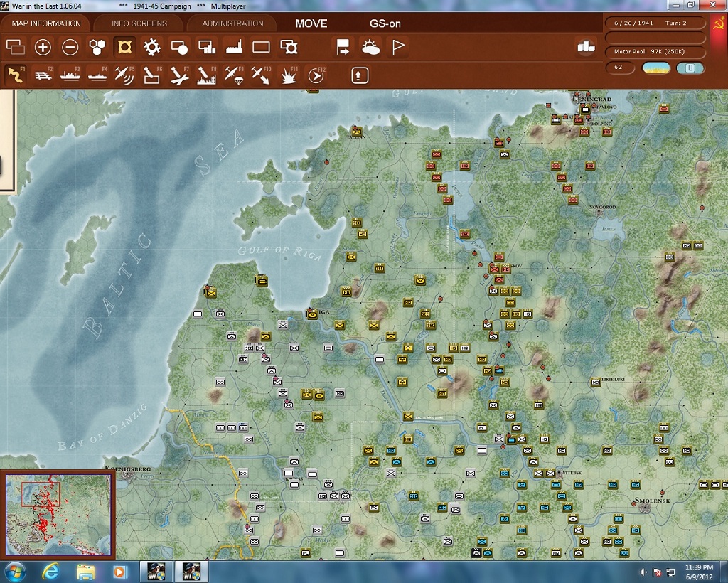Toggle factory locations display
This screenshot has width=728, height=583.
pos(234,47)
